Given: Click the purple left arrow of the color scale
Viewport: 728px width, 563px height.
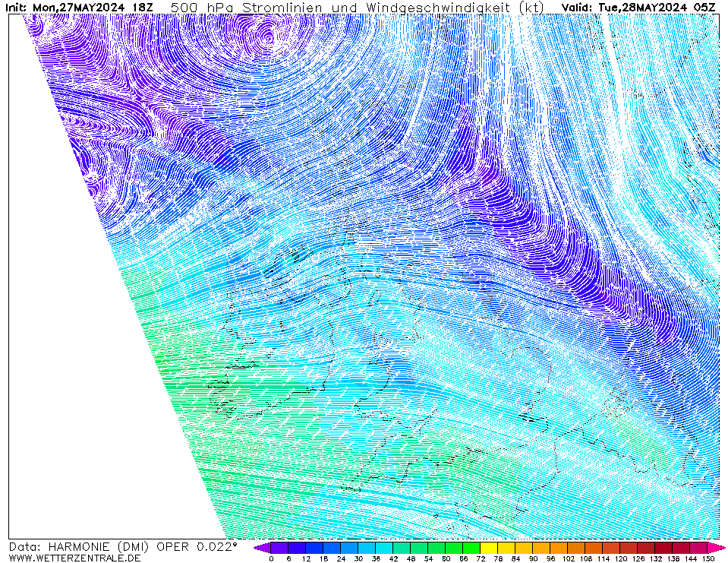Looking at the screenshot, I should (263, 548).
